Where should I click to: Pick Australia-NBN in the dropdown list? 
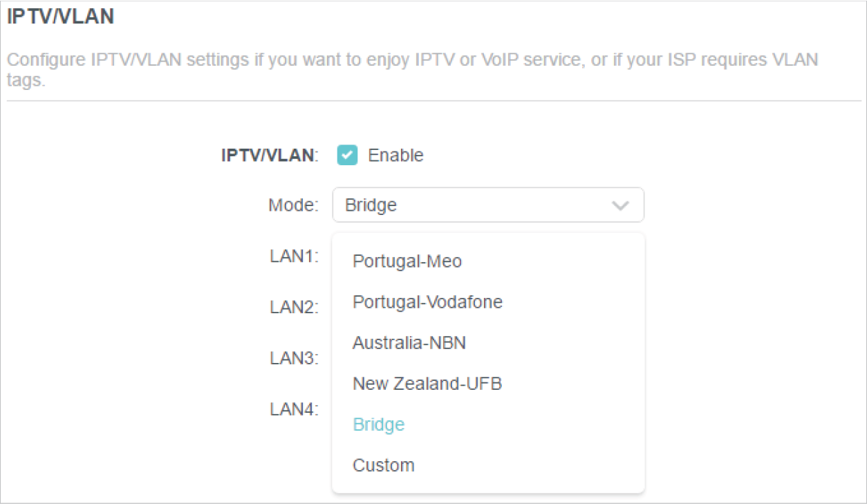(409, 343)
